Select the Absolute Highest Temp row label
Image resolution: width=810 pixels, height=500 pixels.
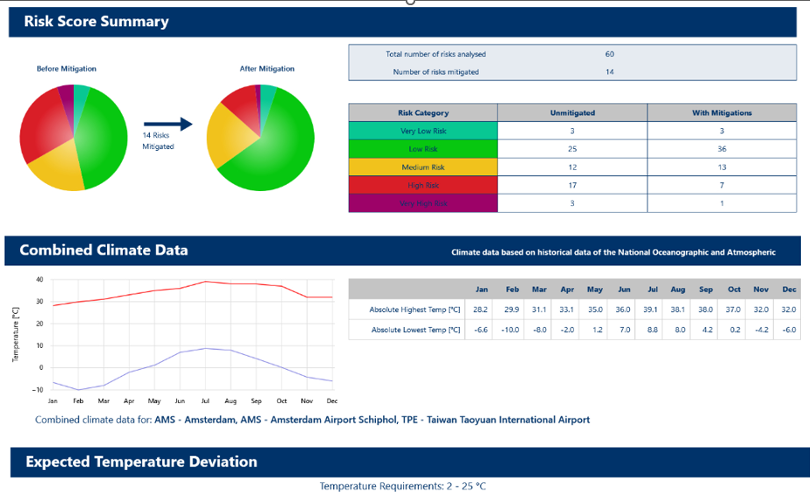click(414, 309)
